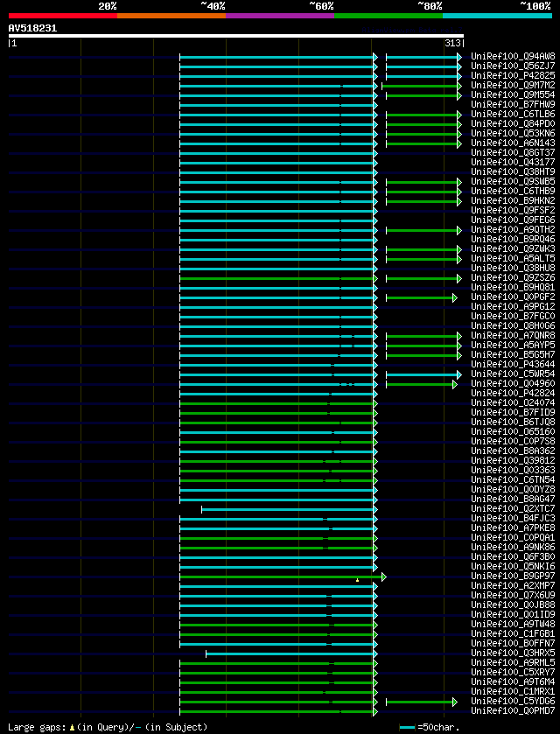
Task: Open hit UniRef100_Q94AW8
Action: [x=513, y=57]
